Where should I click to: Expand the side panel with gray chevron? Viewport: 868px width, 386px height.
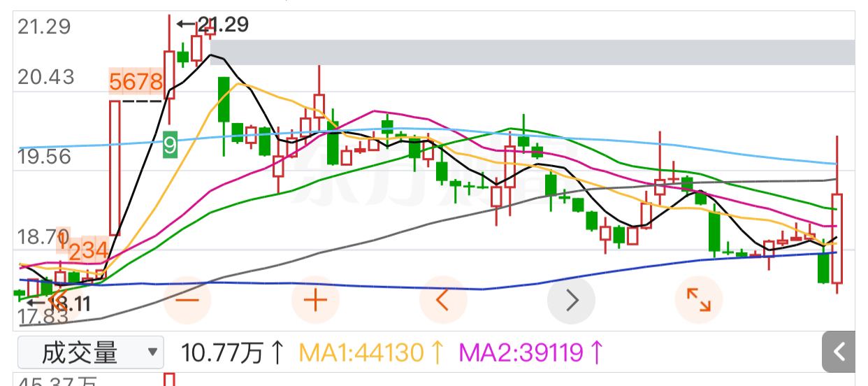click(x=839, y=352)
